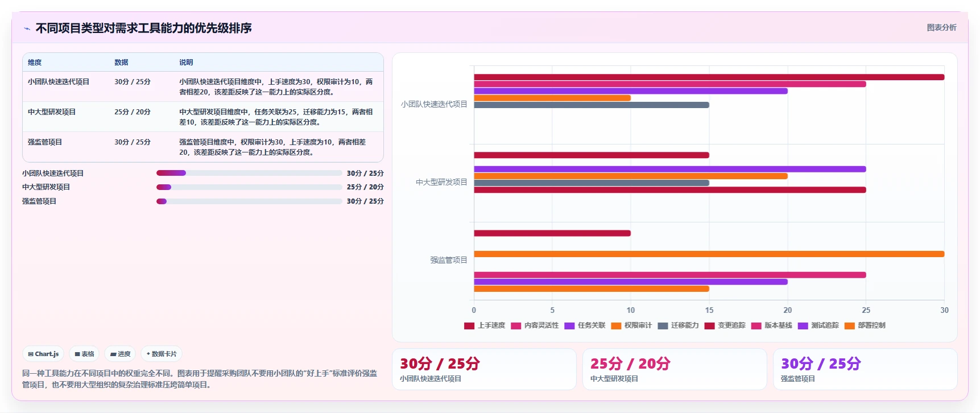This screenshot has height=413, width=980.
Task: Open the 25分 / 20分 中大型研发项目 stat card
Action: pyautogui.click(x=675, y=369)
